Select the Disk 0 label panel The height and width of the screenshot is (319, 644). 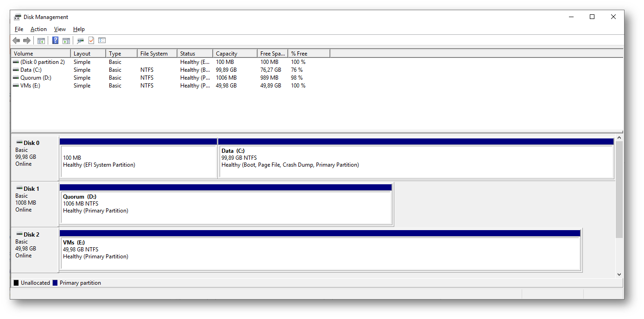point(35,158)
